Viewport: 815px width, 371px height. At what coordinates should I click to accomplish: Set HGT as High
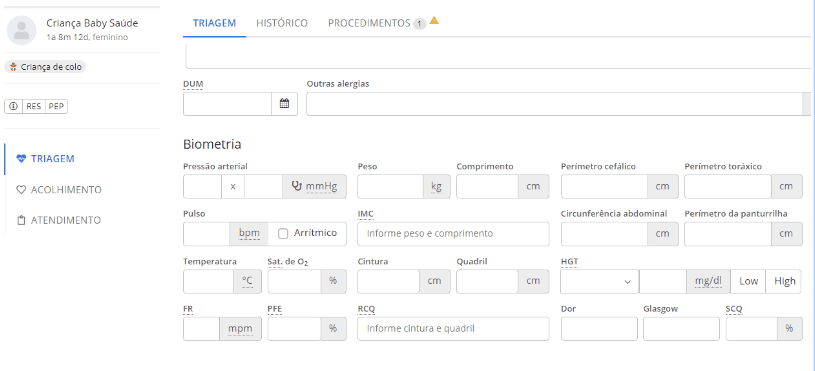tap(784, 281)
